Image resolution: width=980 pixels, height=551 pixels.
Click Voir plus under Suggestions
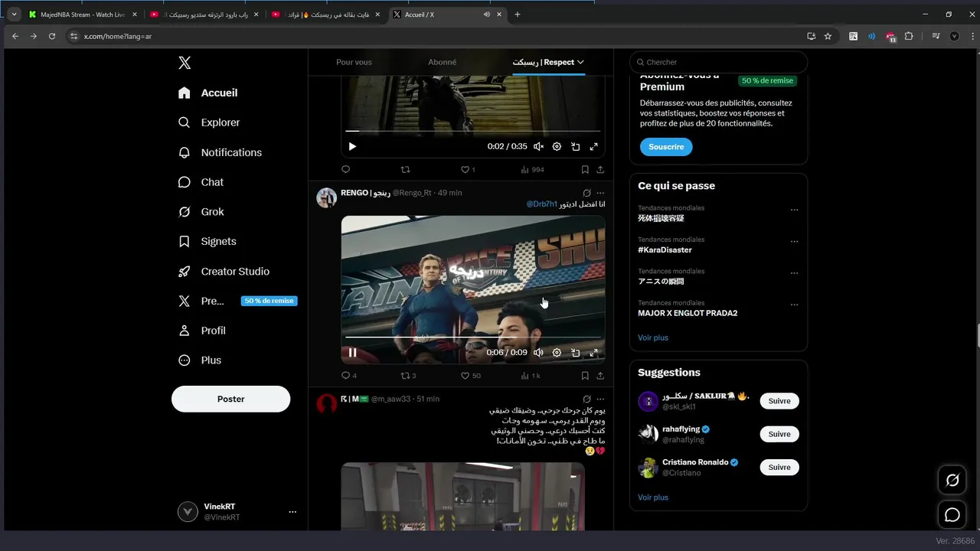coord(653,497)
